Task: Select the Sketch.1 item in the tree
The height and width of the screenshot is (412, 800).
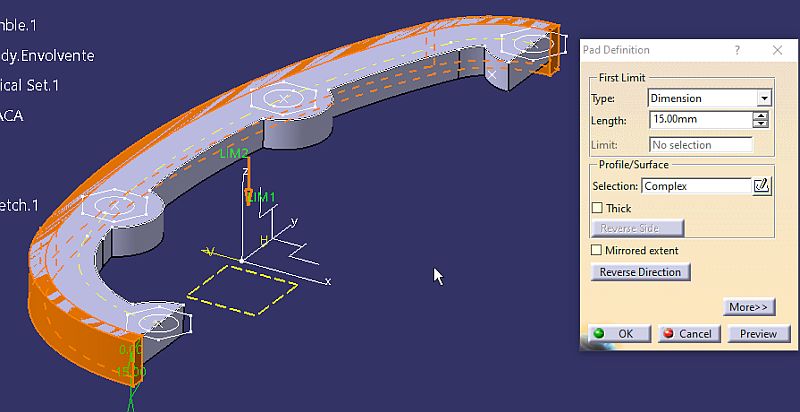Action: (x=20, y=205)
